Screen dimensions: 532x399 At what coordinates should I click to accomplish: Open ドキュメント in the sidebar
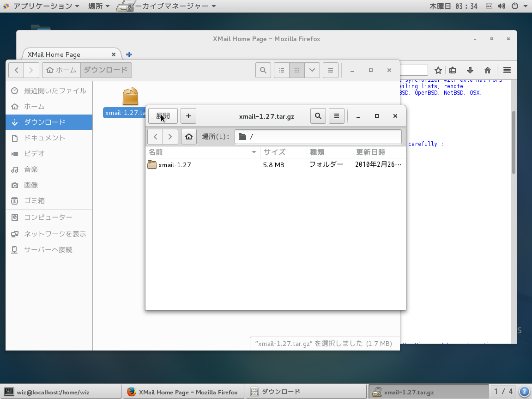tap(49, 138)
